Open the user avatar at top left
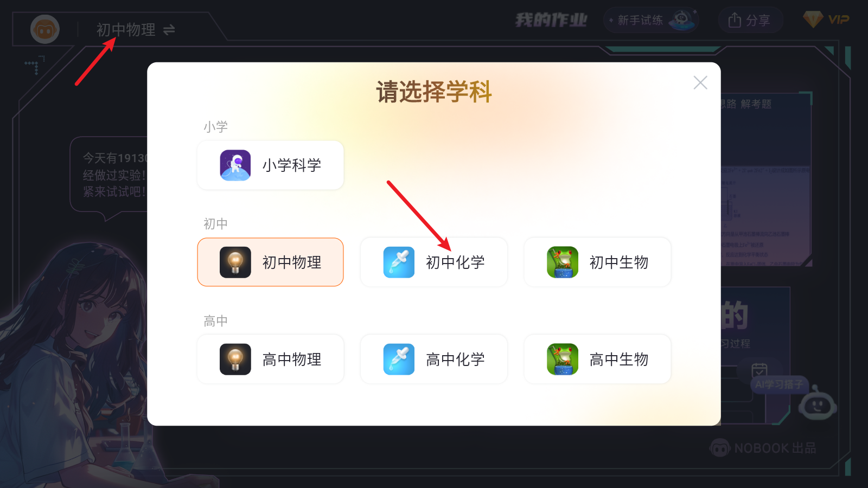Image resolution: width=868 pixels, height=488 pixels. click(45, 29)
